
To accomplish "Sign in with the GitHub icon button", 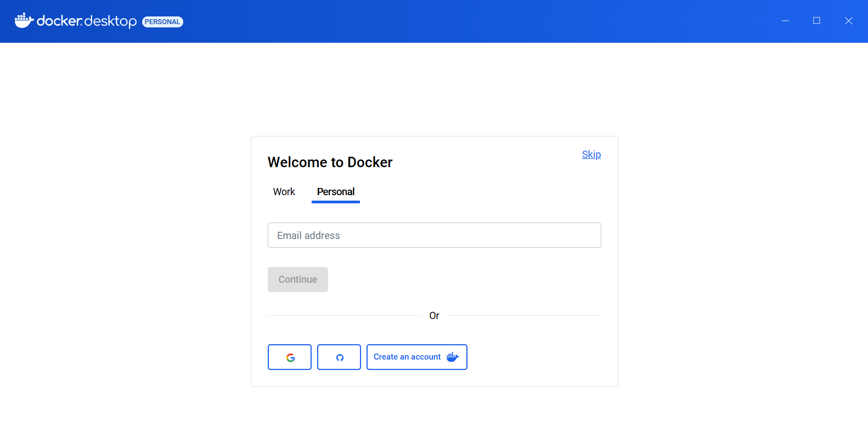I will click(x=339, y=357).
